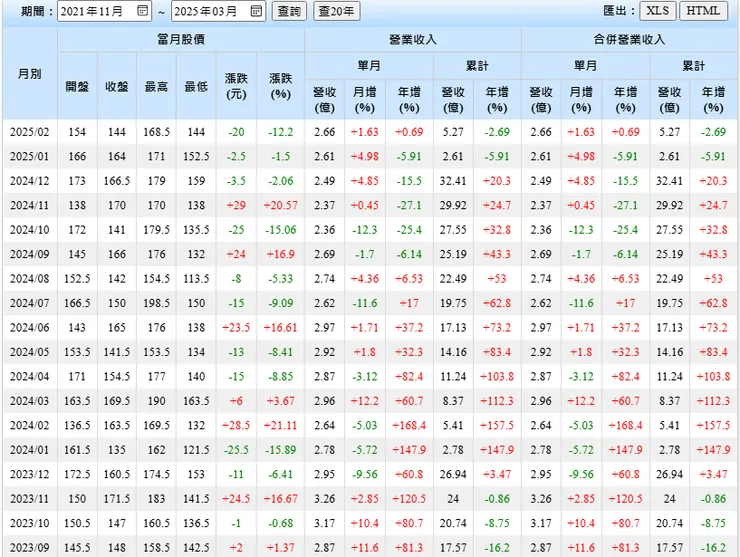Select the 2024/06 month cell

30,328
